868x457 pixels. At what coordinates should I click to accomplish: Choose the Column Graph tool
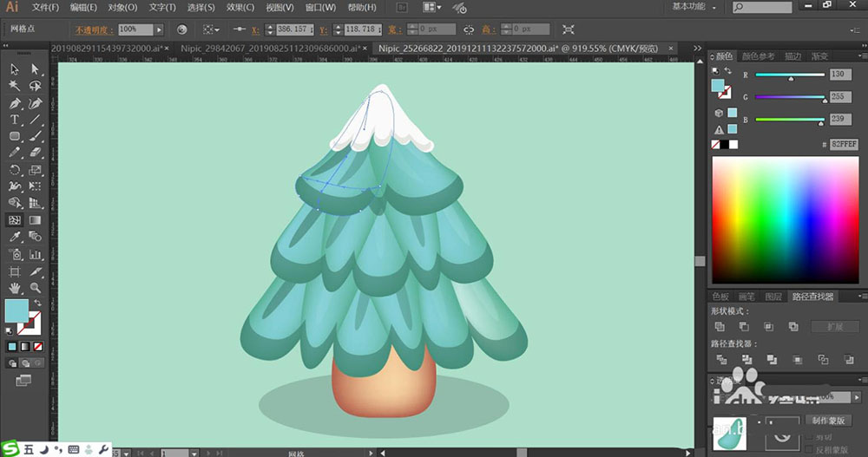(x=35, y=254)
